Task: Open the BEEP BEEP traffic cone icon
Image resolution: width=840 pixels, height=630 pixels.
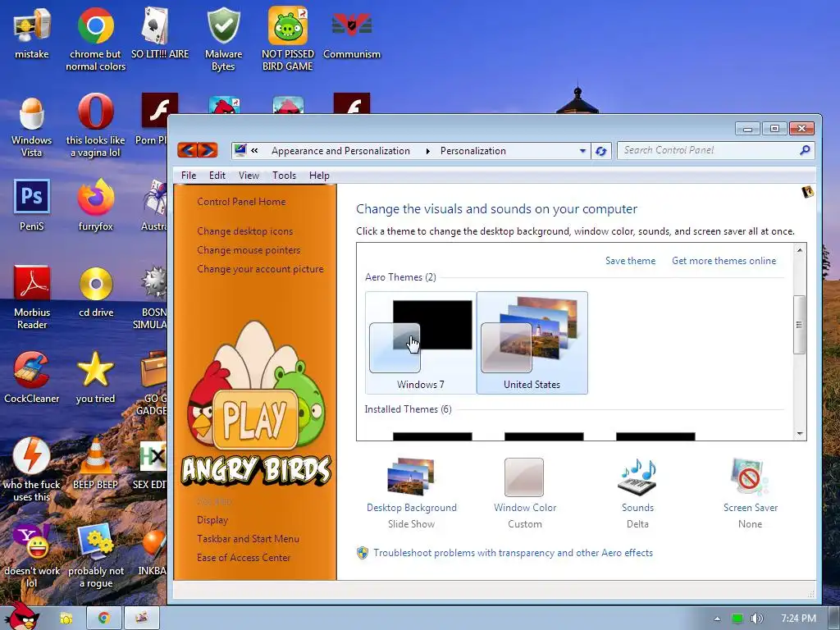Action: coord(95,464)
